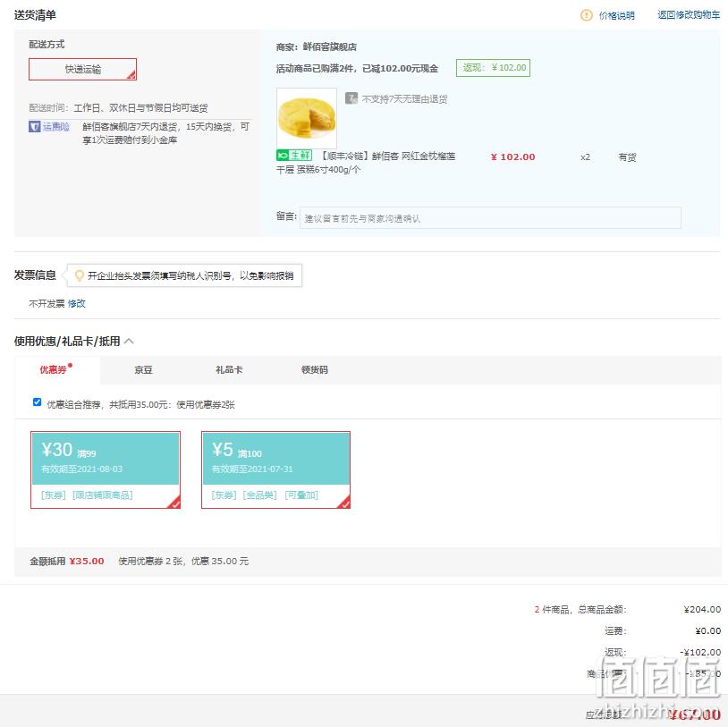This screenshot has height=727, width=728.
Task: Open the durian cake product title link
Action: pos(366,163)
